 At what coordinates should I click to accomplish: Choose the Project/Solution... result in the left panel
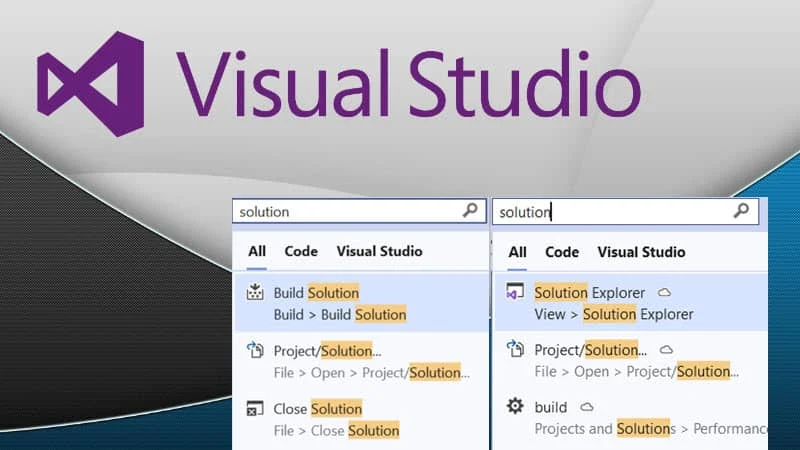327,351
